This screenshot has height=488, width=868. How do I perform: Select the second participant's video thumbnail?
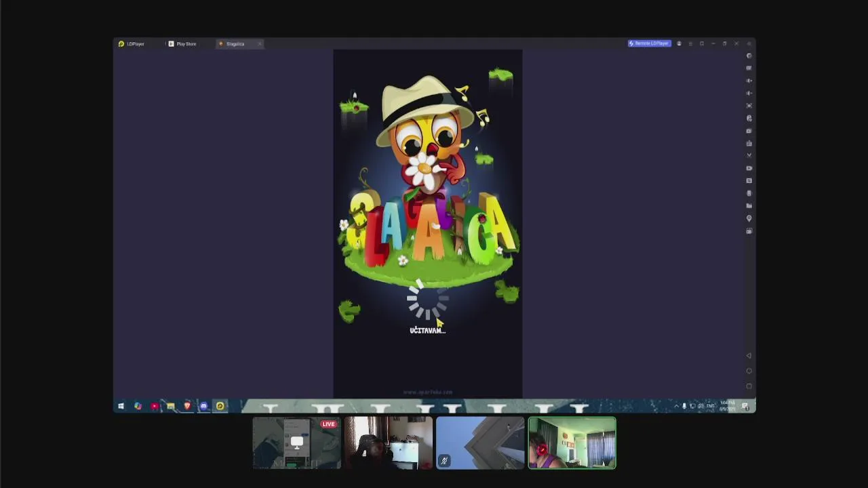[x=388, y=443]
